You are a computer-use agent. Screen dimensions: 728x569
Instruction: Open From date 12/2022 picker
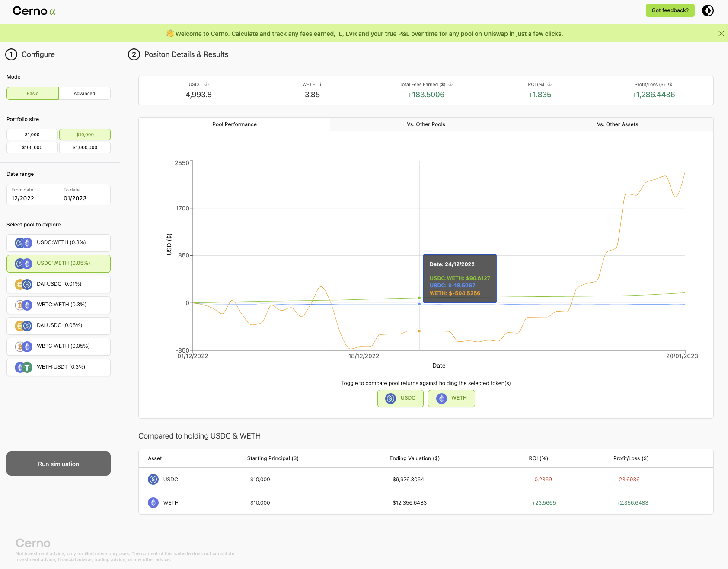(x=32, y=194)
